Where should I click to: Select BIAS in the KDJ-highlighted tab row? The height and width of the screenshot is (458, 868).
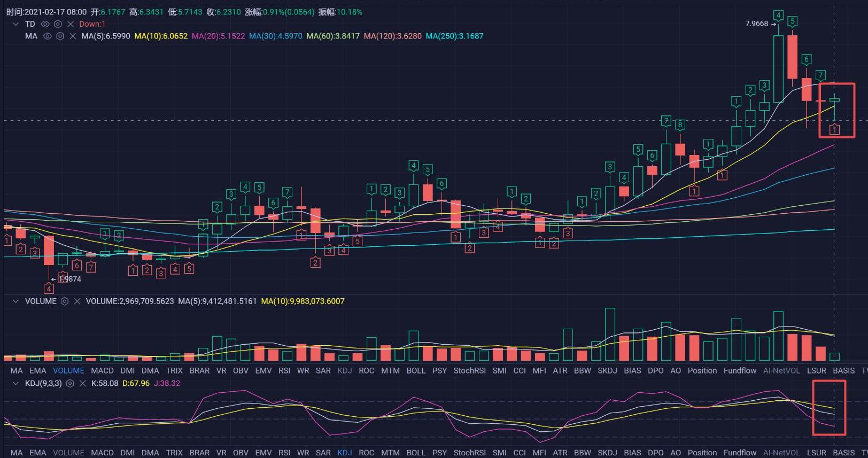[632, 453]
